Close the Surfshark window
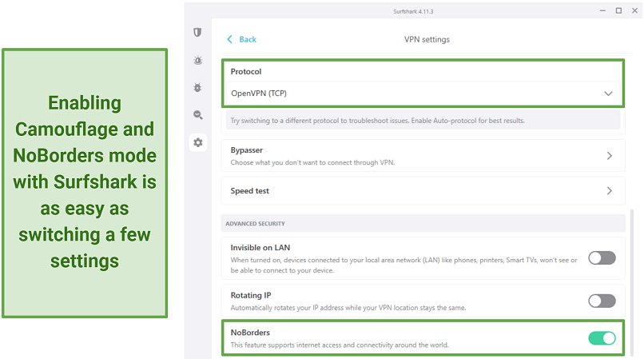 tap(634, 10)
